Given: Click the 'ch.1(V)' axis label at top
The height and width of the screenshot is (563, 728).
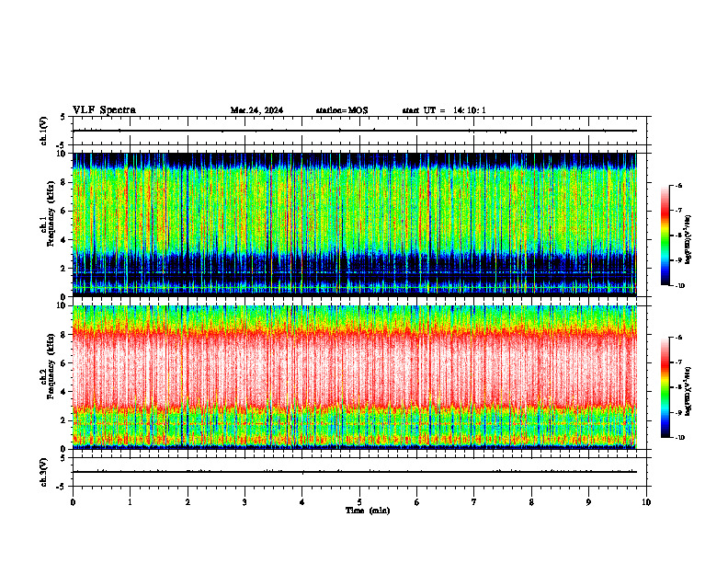Looking at the screenshot, I should (43, 131).
